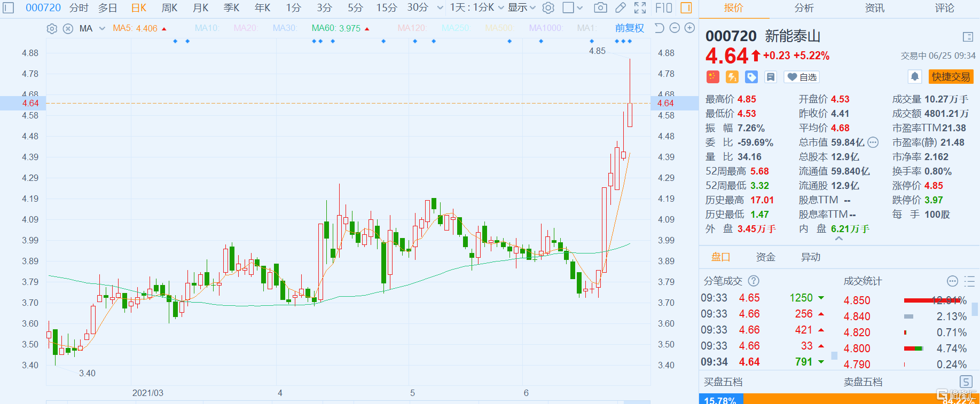Collapse the quote details chevron

click(839, 239)
